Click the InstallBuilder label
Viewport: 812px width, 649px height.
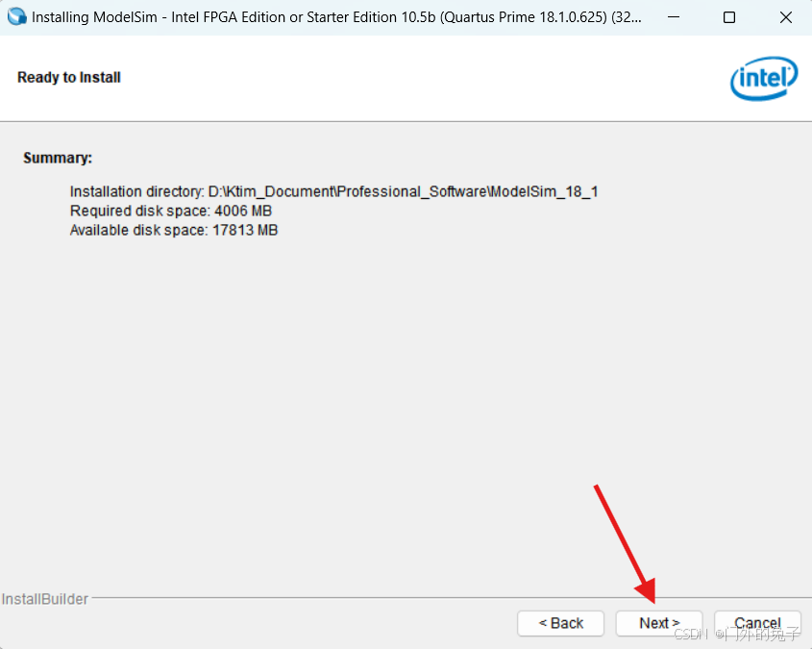45,599
